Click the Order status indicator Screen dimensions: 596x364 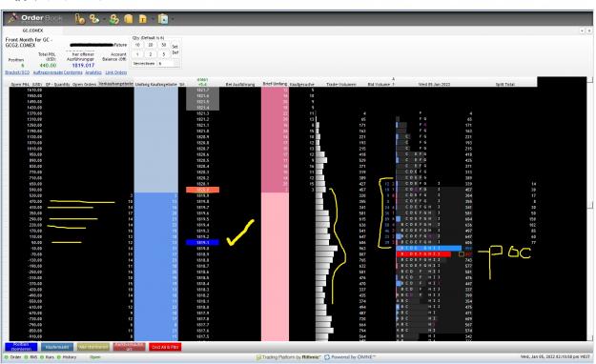13,357
